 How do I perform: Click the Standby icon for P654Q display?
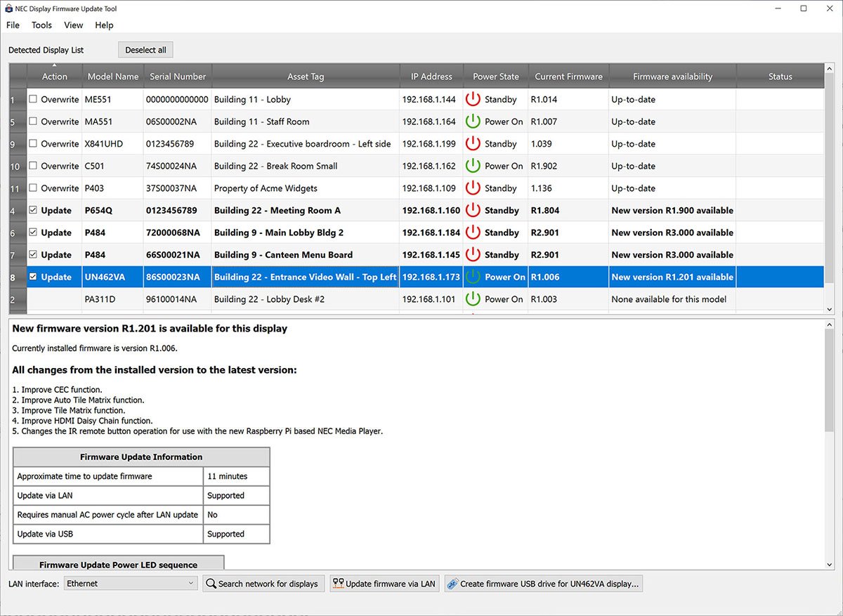click(x=472, y=210)
